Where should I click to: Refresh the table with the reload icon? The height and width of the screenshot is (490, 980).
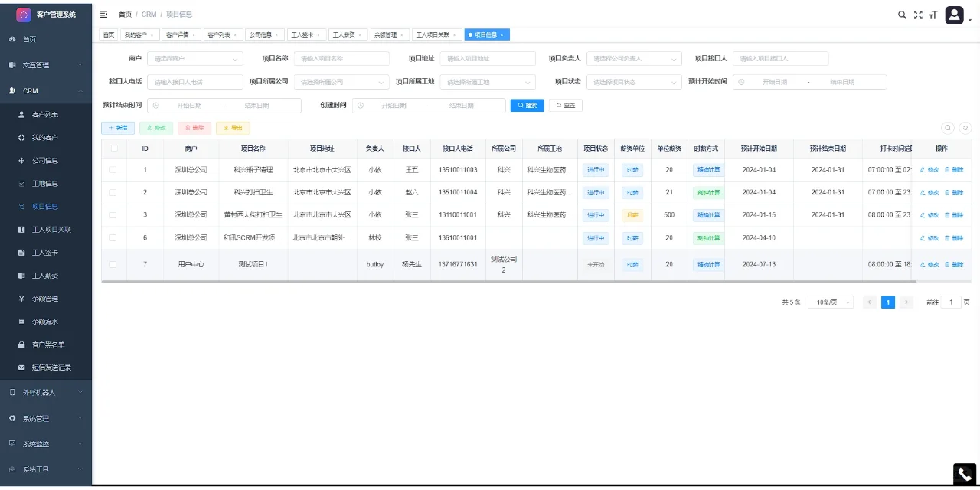click(x=964, y=128)
